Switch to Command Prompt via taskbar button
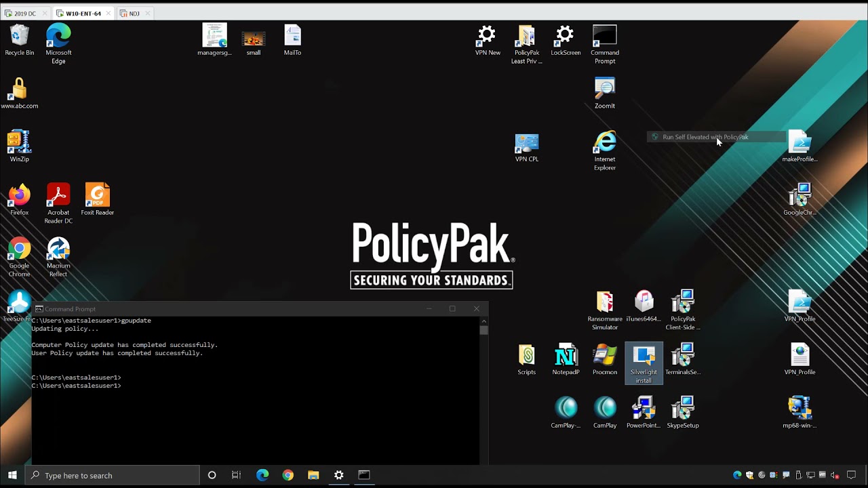The image size is (868, 488). click(364, 475)
